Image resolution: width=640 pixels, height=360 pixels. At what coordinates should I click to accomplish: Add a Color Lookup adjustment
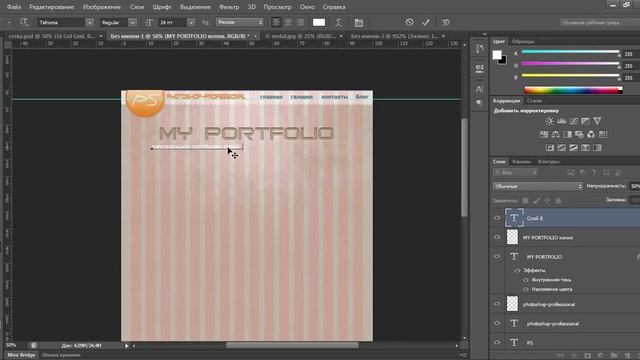coord(603,134)
